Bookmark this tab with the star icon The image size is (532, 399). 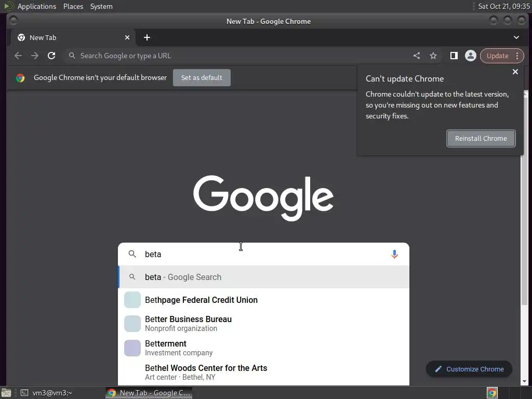click(x=433, y=56)
